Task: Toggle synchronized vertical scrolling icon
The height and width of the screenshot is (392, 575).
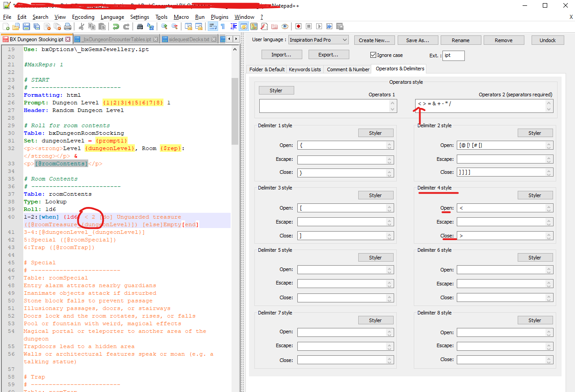Action: point(188,26)
